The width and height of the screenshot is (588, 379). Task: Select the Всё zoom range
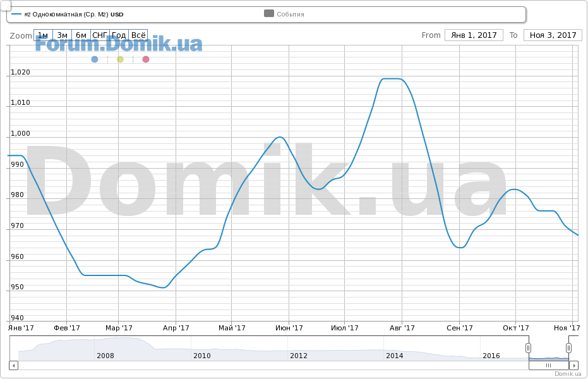pos(138,35)
